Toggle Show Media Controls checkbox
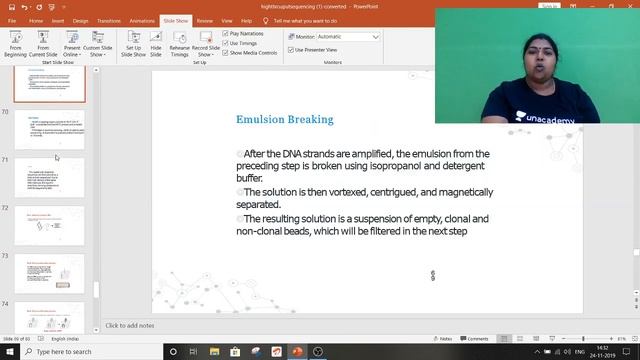Viewport: 640px width, 360px height. click(x=225, y=53)
